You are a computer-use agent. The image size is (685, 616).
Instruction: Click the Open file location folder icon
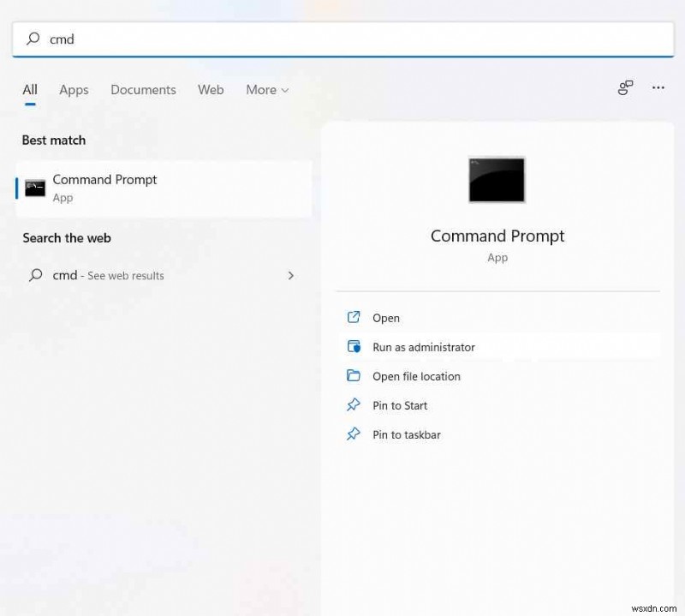click(x=354, y=376)
